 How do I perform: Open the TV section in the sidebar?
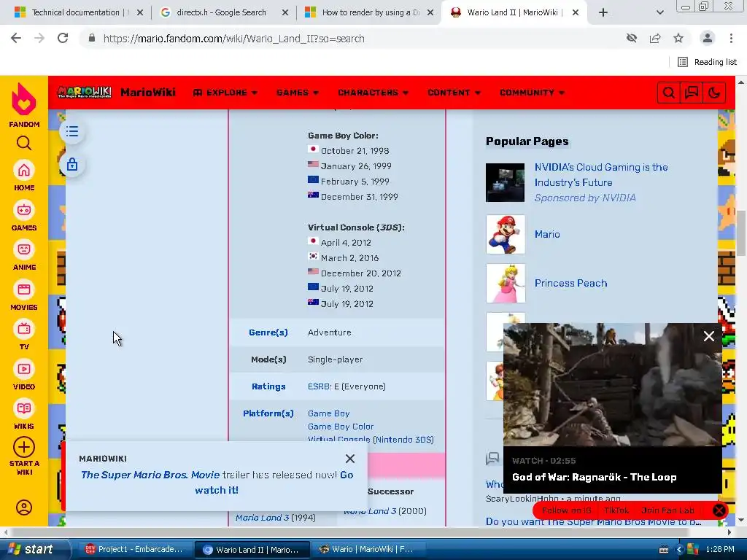(24, 335)
